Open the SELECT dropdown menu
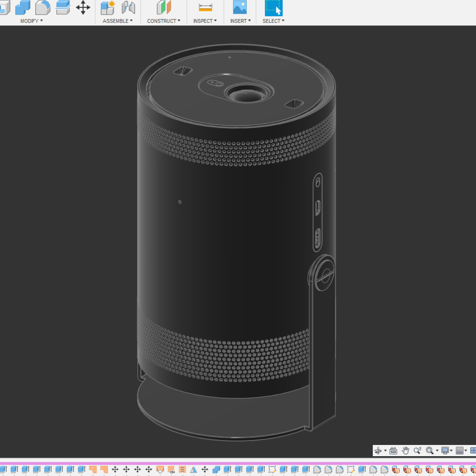Viewport: 476px width, 476px height. (273, 21)
